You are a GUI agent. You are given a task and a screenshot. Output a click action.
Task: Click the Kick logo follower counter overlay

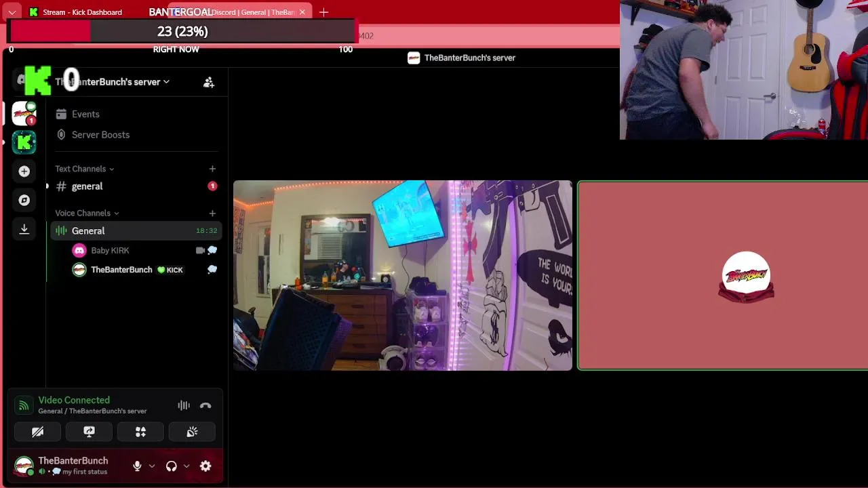[53, 81]
